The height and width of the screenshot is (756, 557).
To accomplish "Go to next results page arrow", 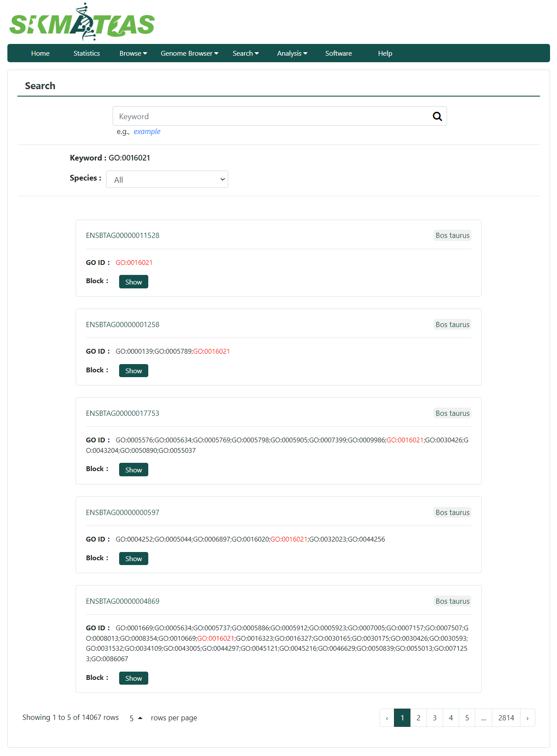I will pos(527,718).
